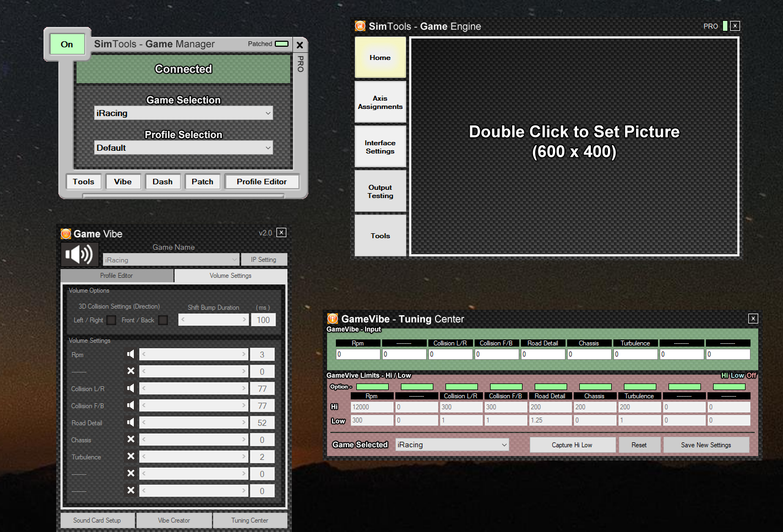Enable the Front / Back collision checkbox
The image size is (783, 532).
pyautogui.click(x=163, y=320)
